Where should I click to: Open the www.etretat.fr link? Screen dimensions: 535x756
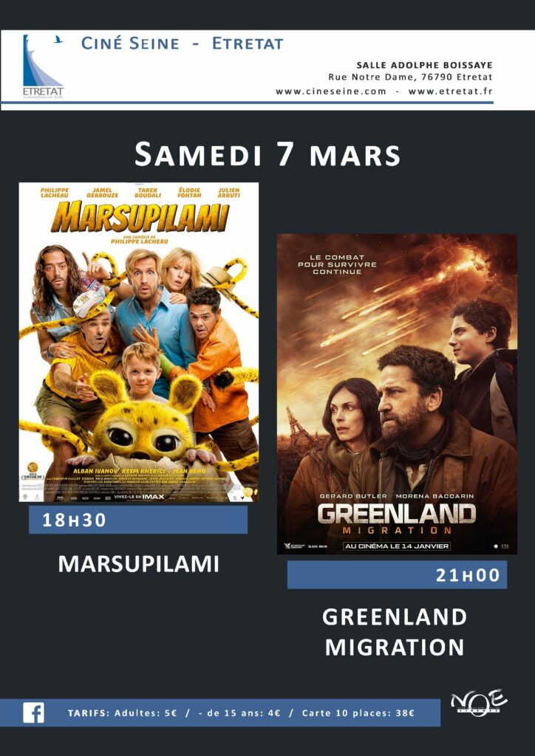451,91
